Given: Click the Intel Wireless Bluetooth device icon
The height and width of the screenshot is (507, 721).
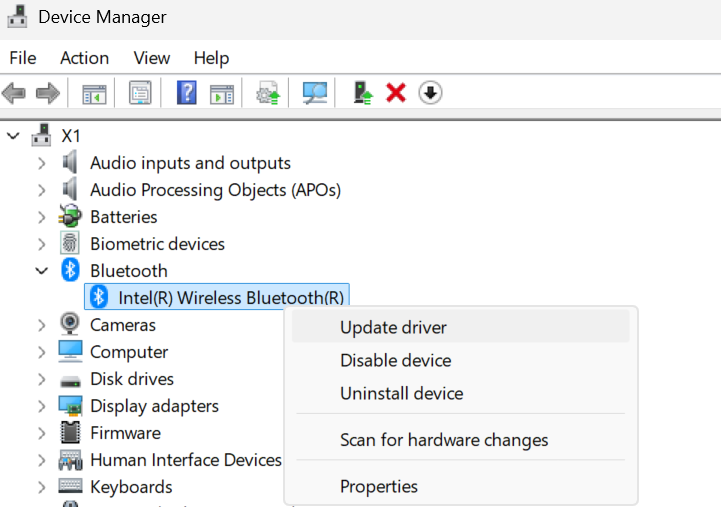Looking at the screenshot, I should pos(98,297).
